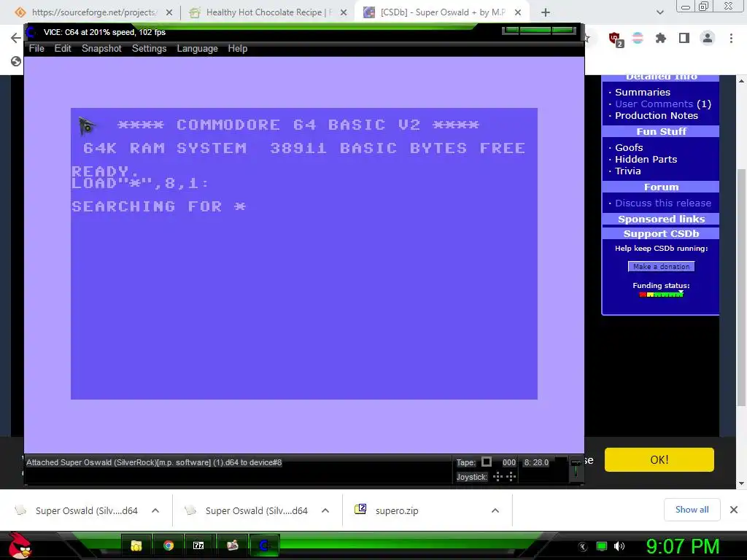Screen dimensions: 747x560
Task: Open the File menu in VICE
Action: click(36, 49)
